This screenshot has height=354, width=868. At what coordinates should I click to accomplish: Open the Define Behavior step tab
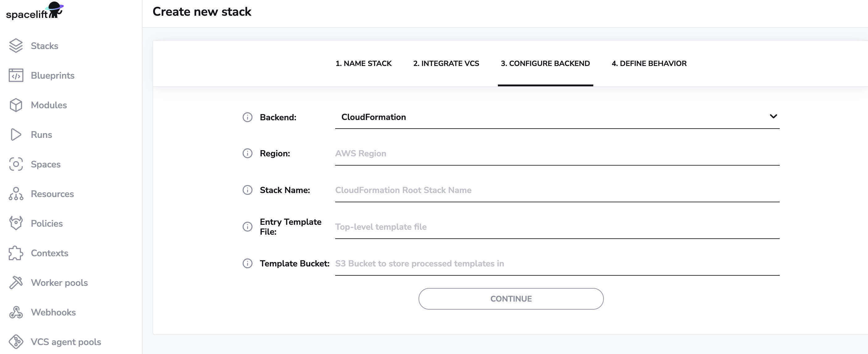click(649, 63)
